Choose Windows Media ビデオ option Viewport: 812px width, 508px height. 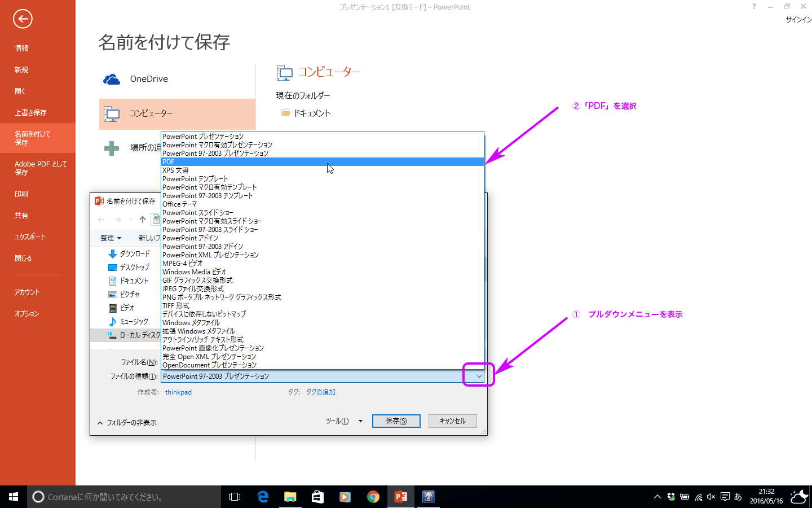pyautogui.click(x=323, y=272)
